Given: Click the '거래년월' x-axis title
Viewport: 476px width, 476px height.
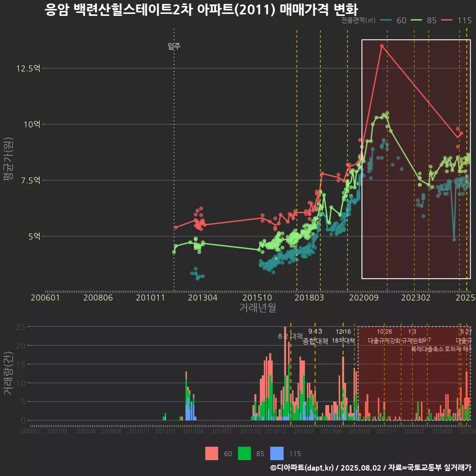Looking at the screenshot, I should point(258,307).
